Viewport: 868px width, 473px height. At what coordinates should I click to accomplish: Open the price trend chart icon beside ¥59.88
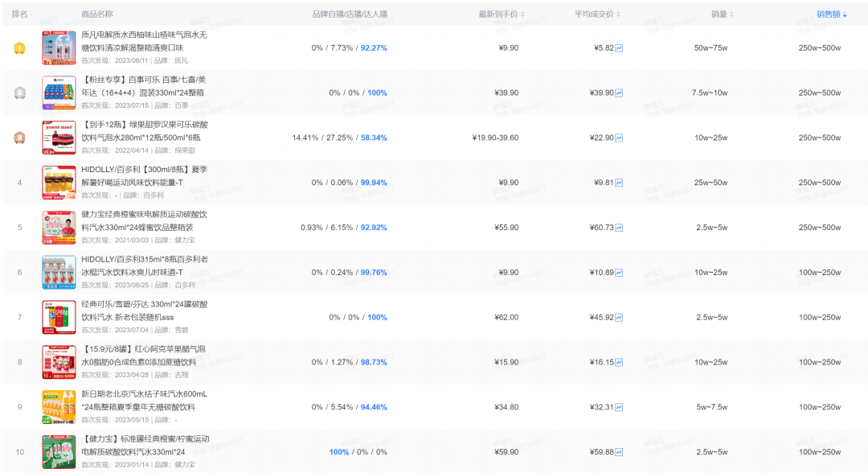pos(619,453)
